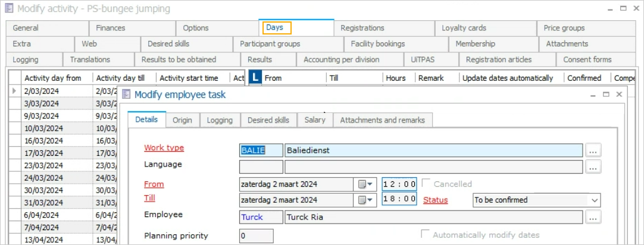Enable the Cancelled checkbox

426,184
